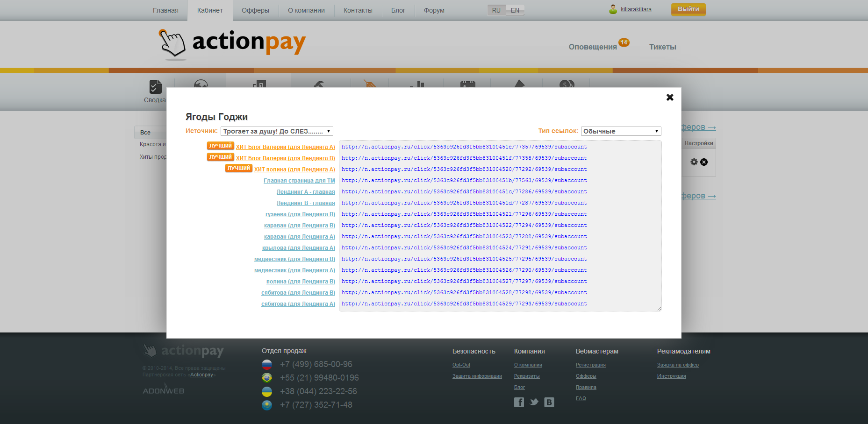
Task: Switch site language to RU
Action: click(496, 10)
